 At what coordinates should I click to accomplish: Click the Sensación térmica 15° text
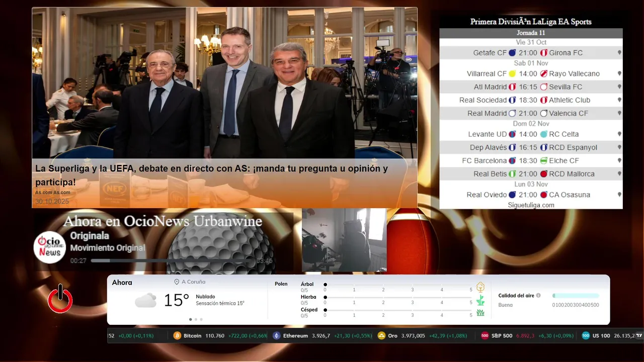220,303
